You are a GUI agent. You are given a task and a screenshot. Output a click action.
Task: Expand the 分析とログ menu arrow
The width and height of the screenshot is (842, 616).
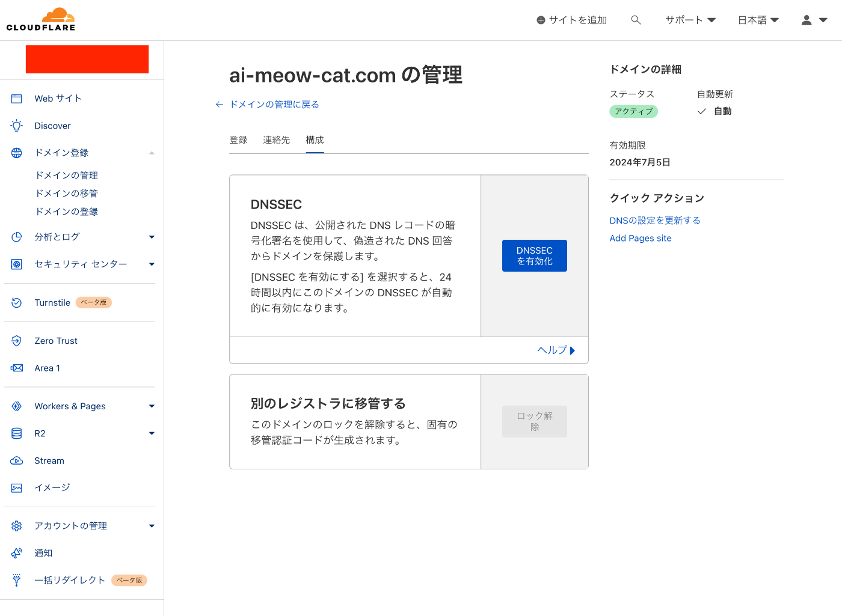pos(152,237)
